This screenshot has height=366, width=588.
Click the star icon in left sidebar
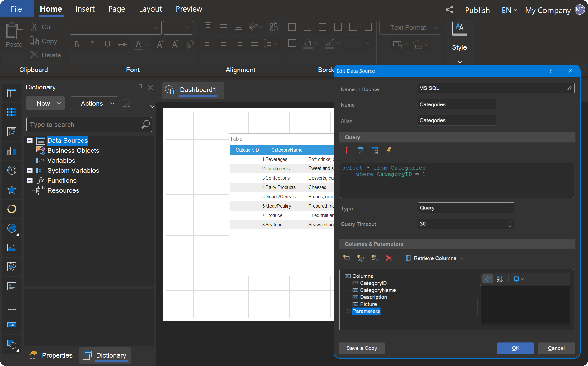coord(12,190)
